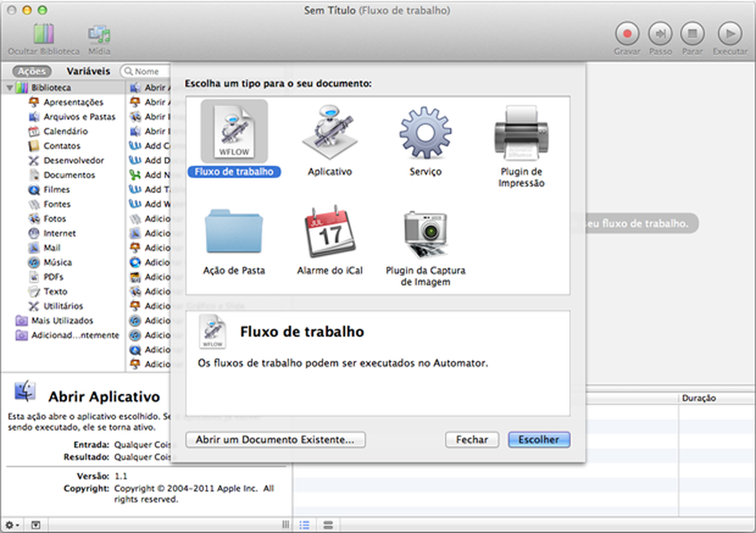The height and width of the screenshot is (533, 756).
Task: Toggle the description pane hide button
Action: click(35, 525)
